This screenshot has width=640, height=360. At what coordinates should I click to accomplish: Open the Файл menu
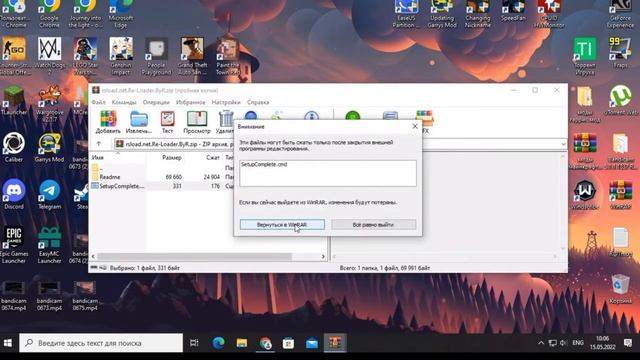(98, 102)
